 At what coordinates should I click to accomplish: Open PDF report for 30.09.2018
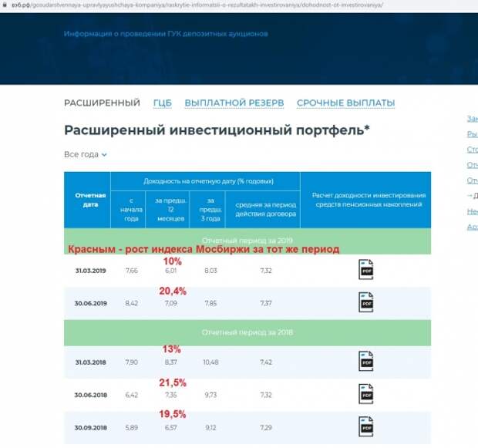[365, 426]
